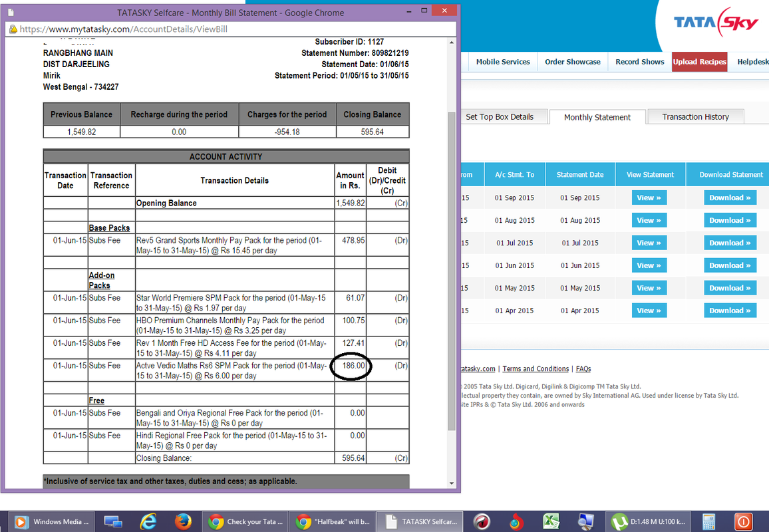769x532 pixels.
Task: Click the Closing Balance value 595.64 in summary
Action: click(373, 132)
